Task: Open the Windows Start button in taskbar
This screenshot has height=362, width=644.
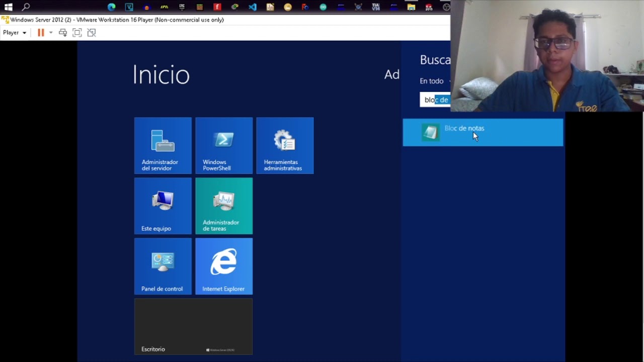Action: pyautogui.click(x=8, y=7)
